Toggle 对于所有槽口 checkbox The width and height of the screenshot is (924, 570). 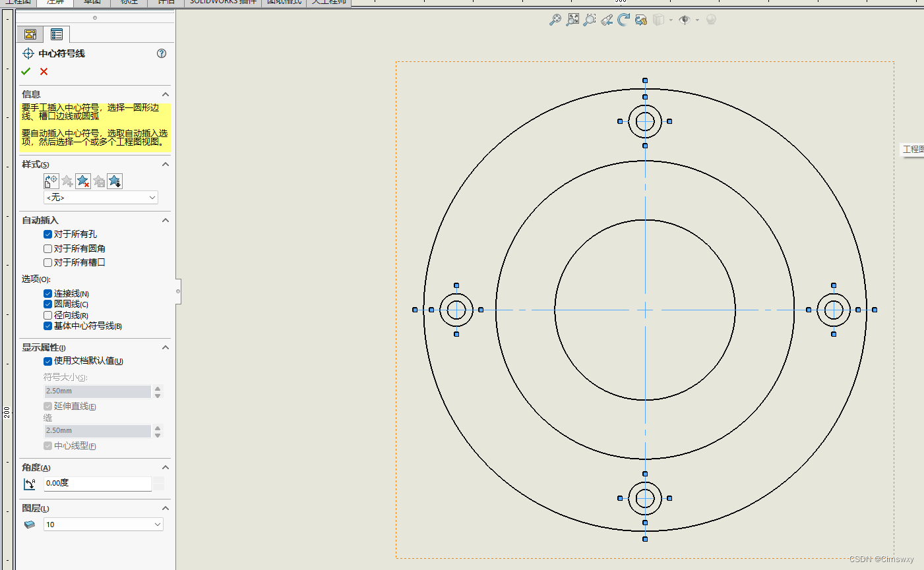coord(47,262)
